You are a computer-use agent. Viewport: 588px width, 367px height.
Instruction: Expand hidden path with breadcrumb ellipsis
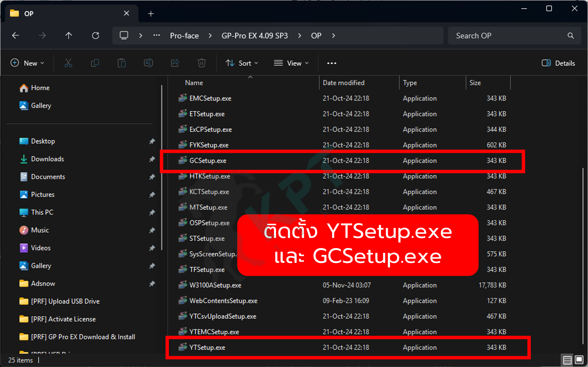pyautogui.click(x=157, y=35)
